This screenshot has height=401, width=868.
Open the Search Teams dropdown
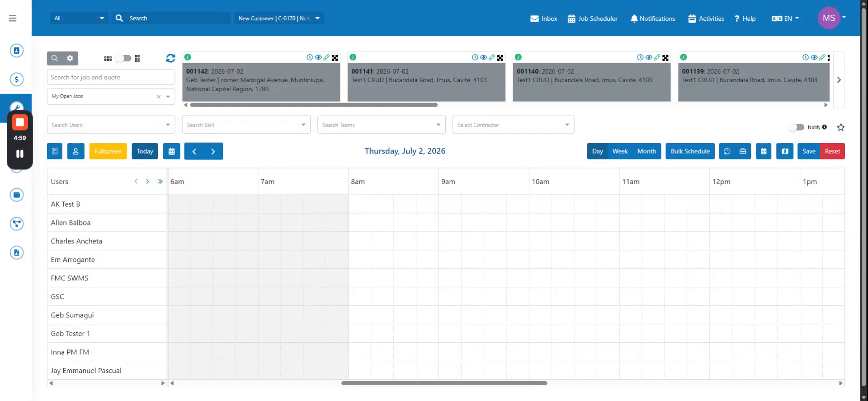tap(381, 125)
